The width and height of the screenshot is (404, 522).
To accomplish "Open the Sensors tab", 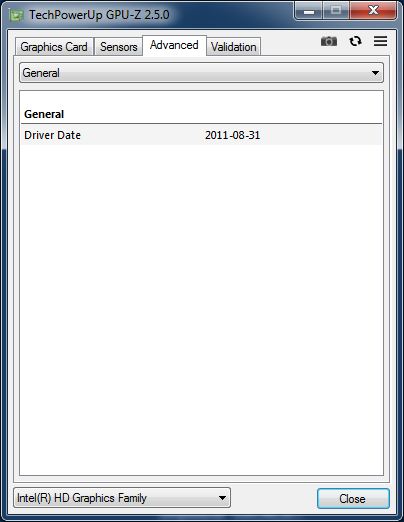I will (118, 47).
